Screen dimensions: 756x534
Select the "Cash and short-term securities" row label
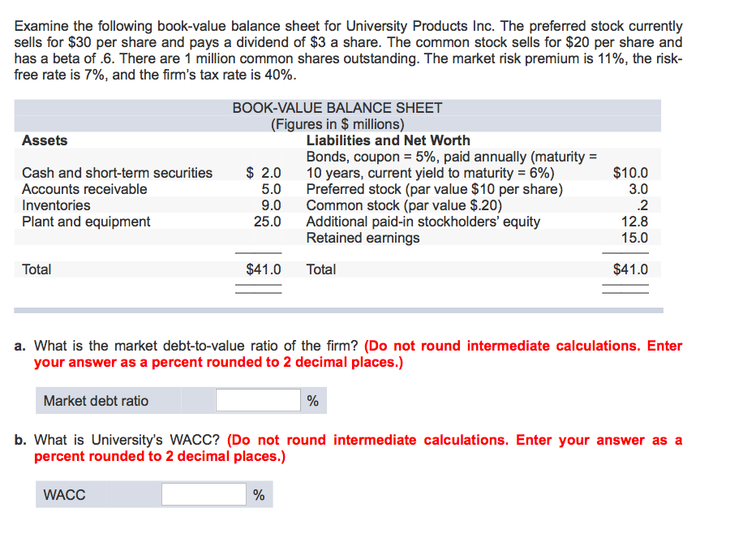[x=117, y=173]
